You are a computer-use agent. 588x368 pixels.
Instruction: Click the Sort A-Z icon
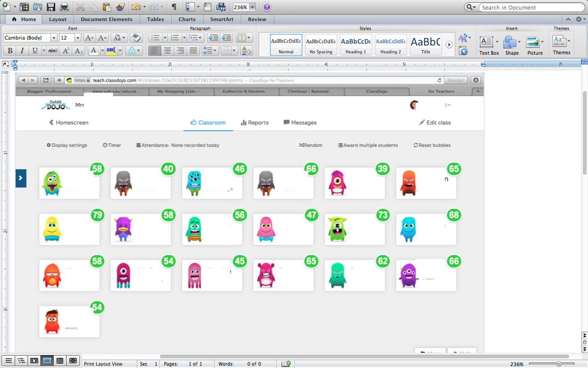click(x=247, y=51)
